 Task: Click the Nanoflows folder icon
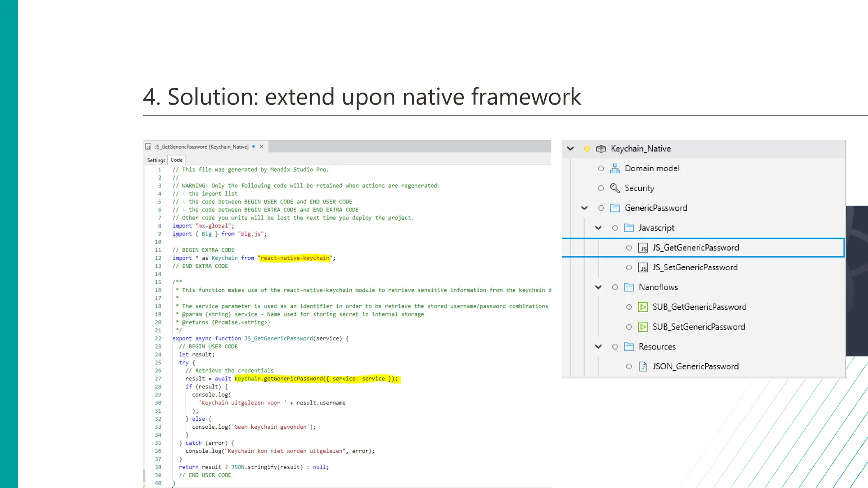point(629,287)
